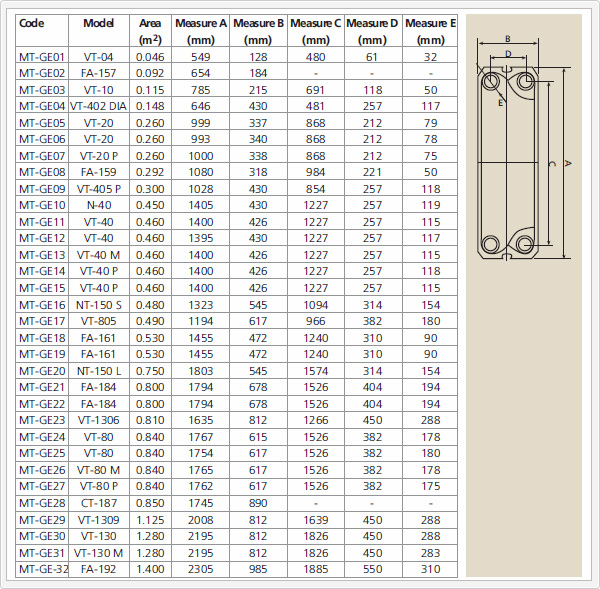Select model cell VT-805

click(x=98, y=321)
